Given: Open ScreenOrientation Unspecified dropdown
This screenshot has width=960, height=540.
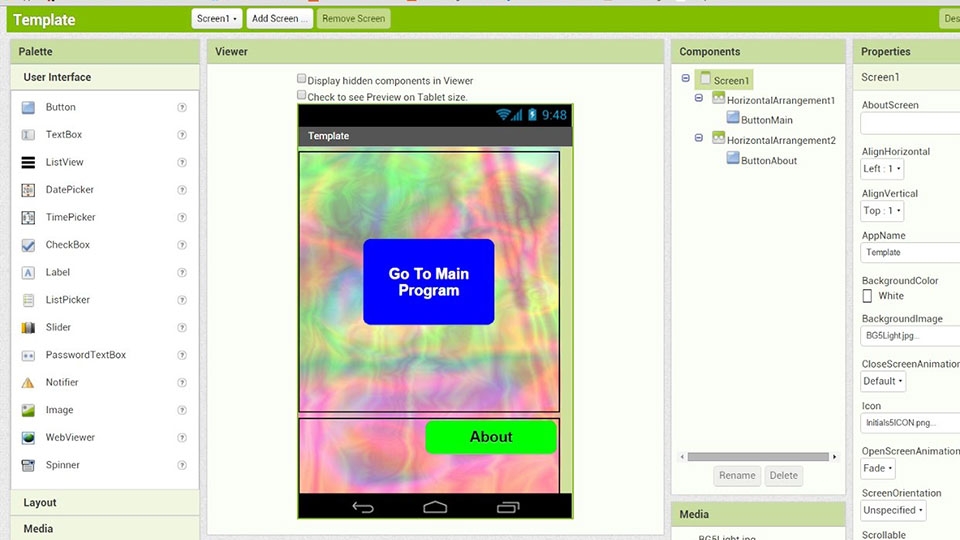Looking at the screenshot, I should [893, 510].
